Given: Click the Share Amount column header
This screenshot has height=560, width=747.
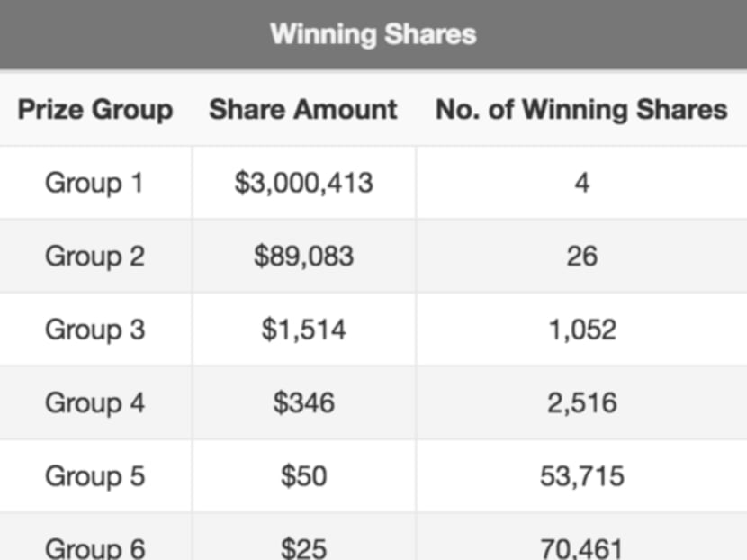Looking at the screenshot, I should pyautogui.click(x=303, y=110).
